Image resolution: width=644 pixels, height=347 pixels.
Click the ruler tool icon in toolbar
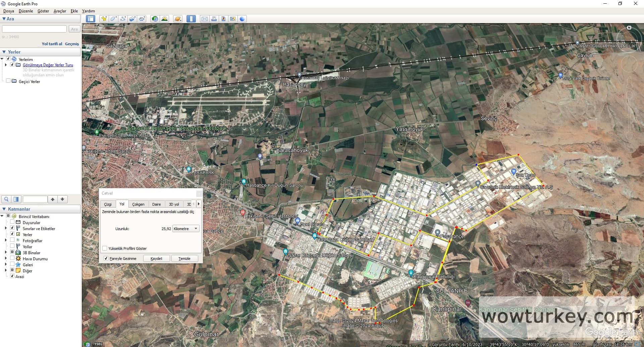tap(191, 19)
